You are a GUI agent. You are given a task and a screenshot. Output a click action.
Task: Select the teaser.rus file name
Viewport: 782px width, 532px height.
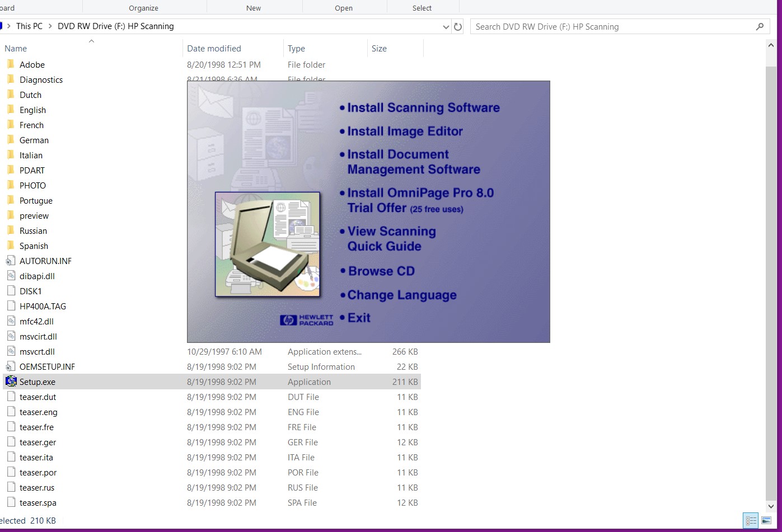(37, 487)
